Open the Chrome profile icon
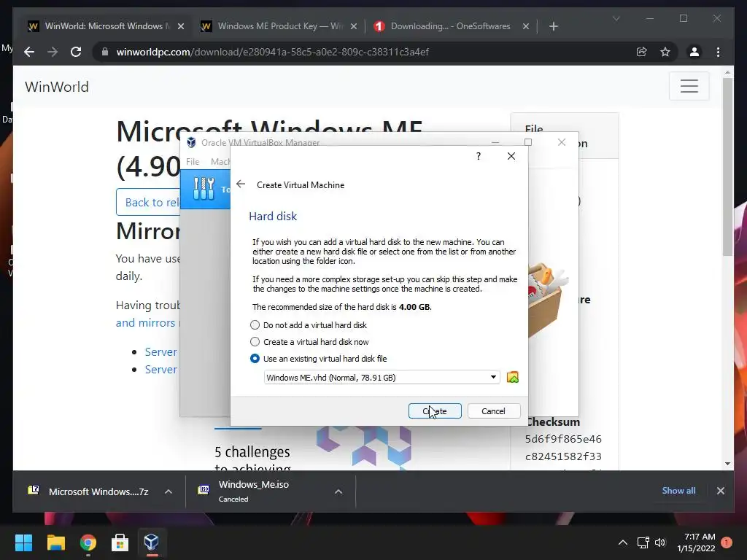Screen dimensions: 747x560 coord(694,52)
